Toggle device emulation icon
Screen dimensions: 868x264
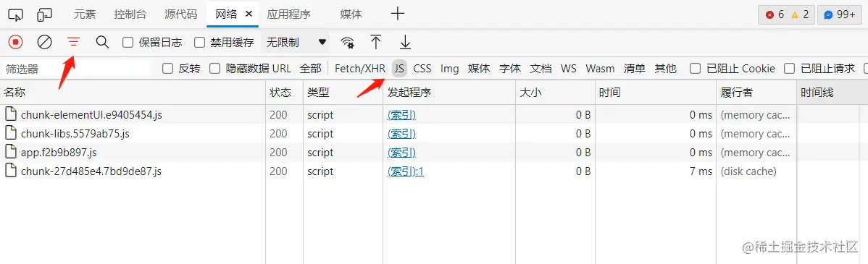pyautogui.click(x=44, y=15)
